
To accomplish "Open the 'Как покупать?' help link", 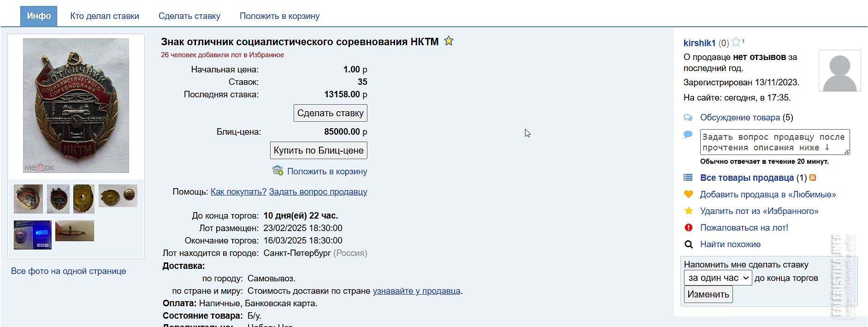I will 238,191.
